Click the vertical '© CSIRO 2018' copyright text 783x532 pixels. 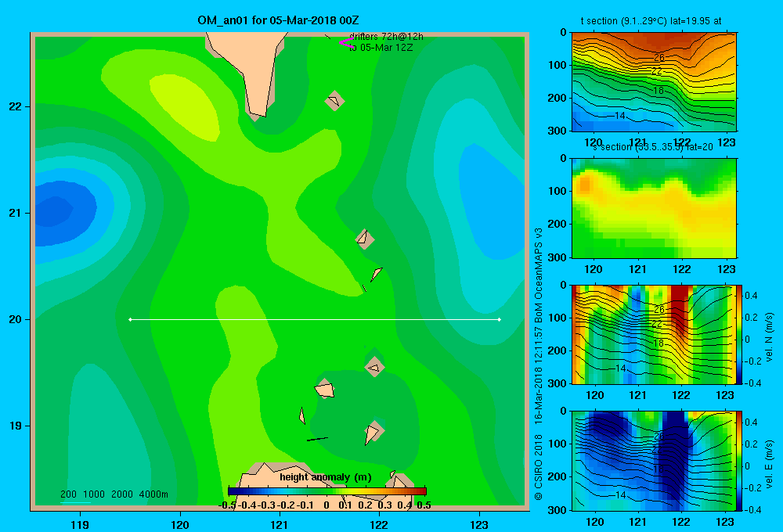coord(539,466)
